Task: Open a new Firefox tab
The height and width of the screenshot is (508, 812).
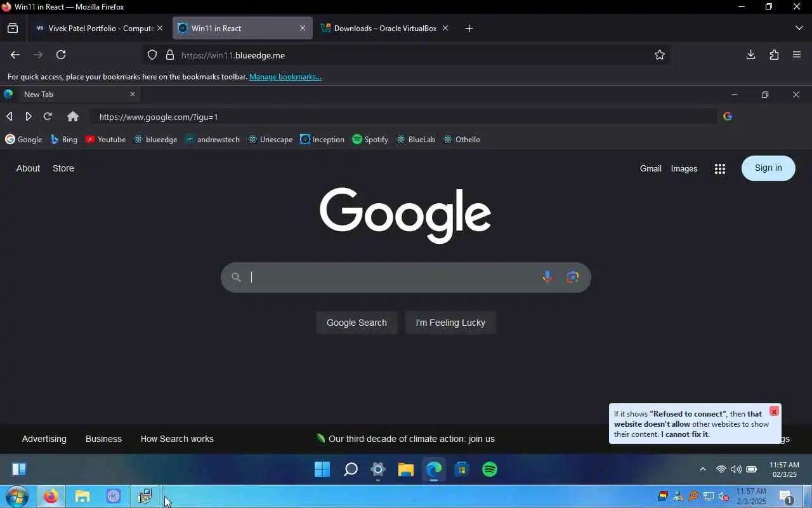Action: (469, 28)
